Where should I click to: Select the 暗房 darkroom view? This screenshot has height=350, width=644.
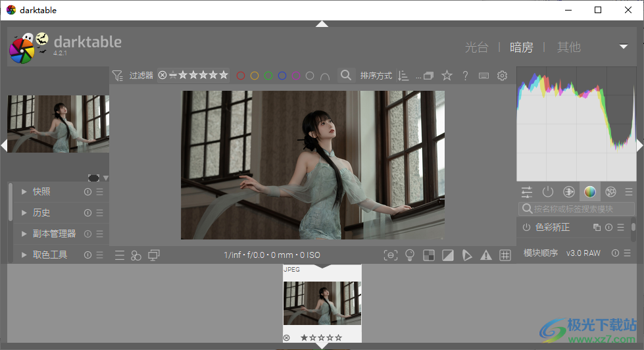(522, 47)
